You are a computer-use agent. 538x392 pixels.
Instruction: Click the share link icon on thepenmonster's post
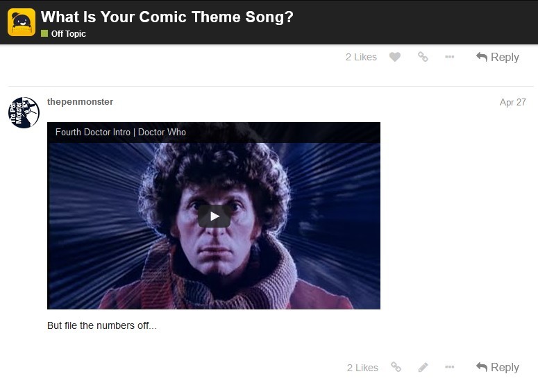396,367
